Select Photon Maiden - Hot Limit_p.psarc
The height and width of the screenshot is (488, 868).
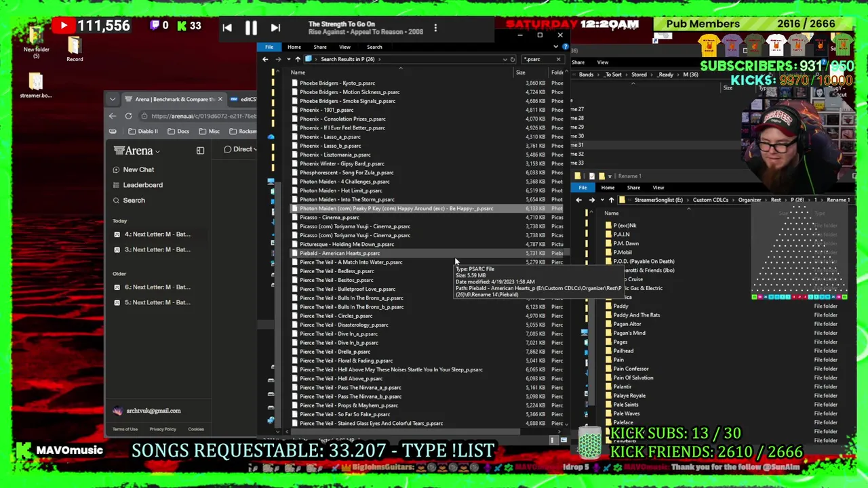(x=340, y=190)
